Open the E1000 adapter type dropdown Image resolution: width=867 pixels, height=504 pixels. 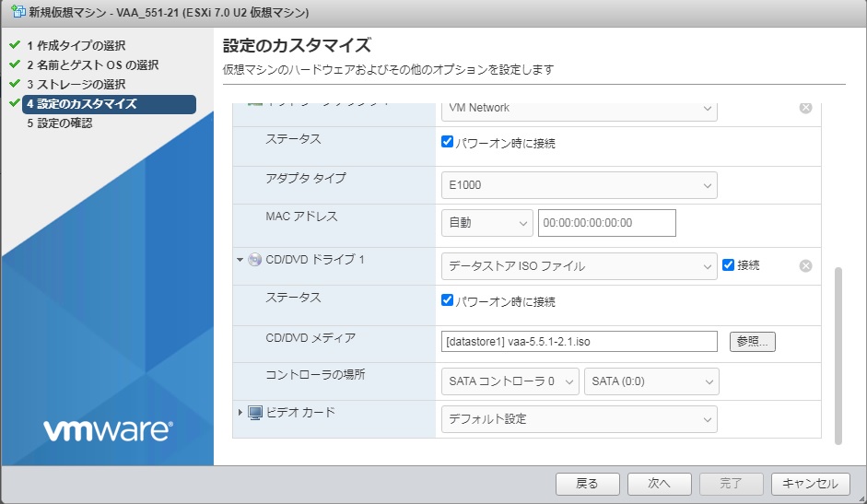(579, 185)
